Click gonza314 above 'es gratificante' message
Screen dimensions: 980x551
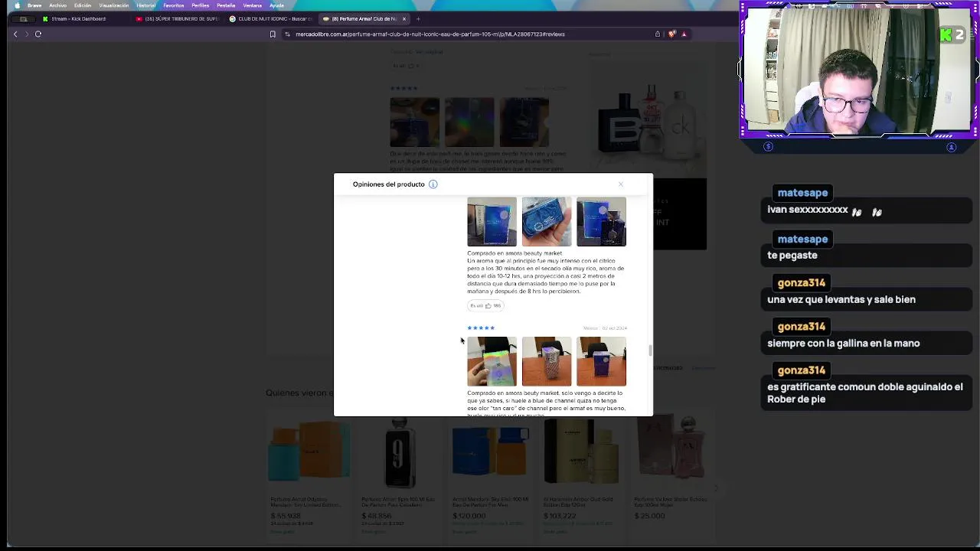coord(802,370)
